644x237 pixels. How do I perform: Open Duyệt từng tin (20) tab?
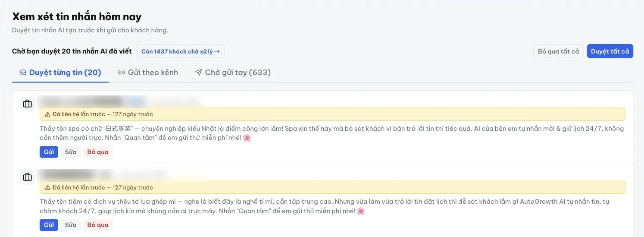[x=60, y=73]
